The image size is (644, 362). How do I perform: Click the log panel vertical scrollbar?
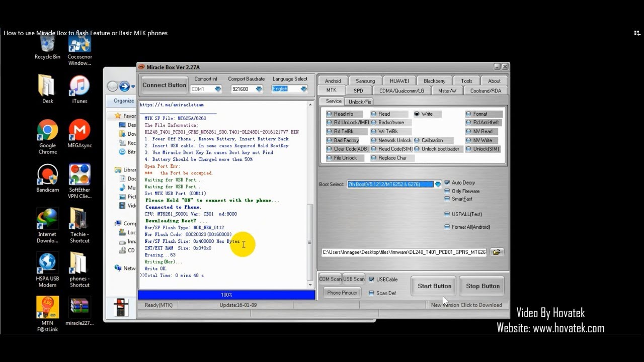coord(310,195)
